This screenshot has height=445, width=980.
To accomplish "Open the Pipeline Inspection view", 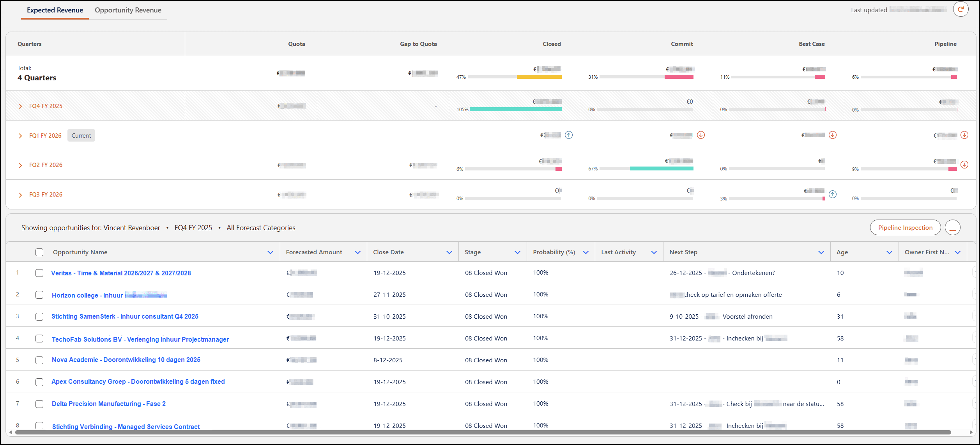I will (905, 228).
